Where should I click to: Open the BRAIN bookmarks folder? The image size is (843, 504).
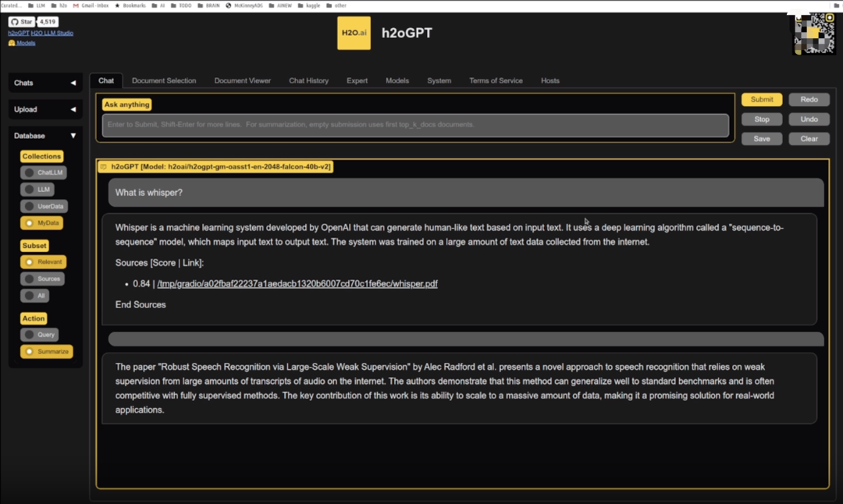point(209,5)
